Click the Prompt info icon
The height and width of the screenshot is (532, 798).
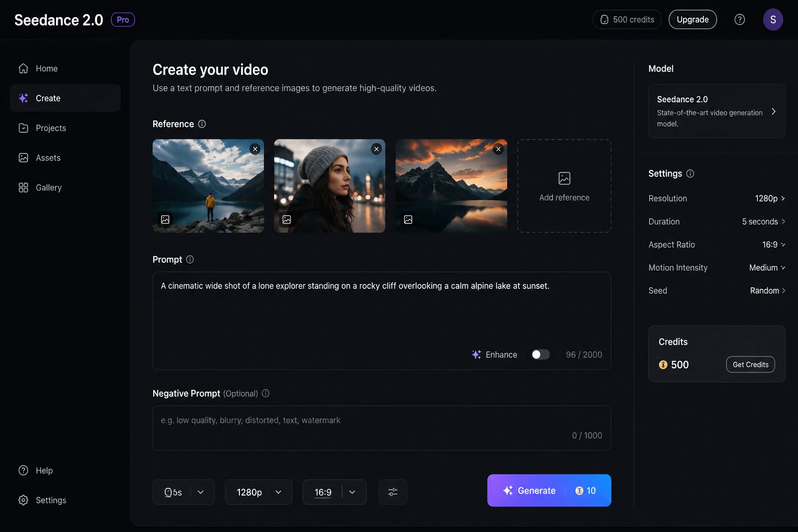click(x=190, y=260)
